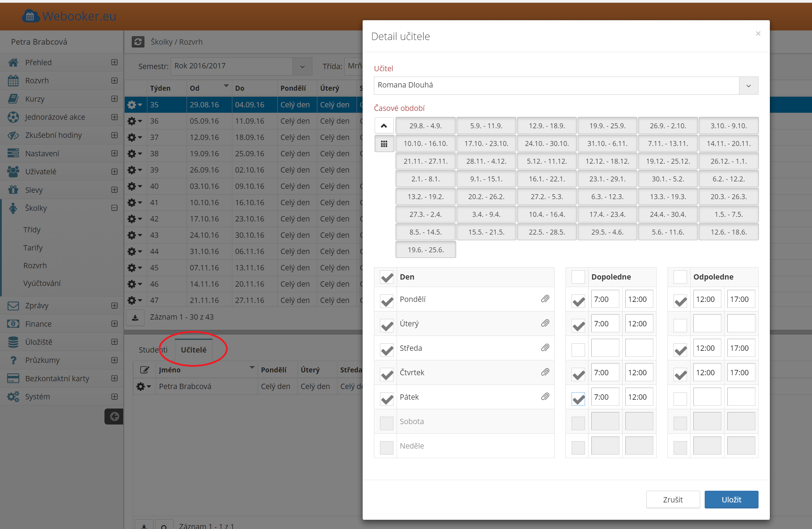This screenshot has width=812, height=529.
Task: Click the sidebar collapse arrow icon
Action: 114,416
